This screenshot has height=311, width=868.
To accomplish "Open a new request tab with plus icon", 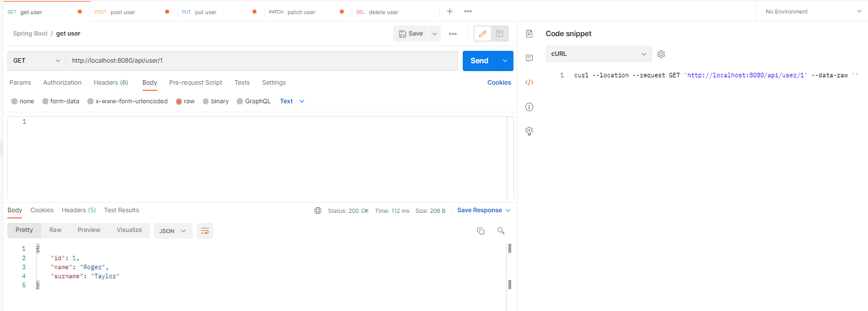I will coord(450,11).
